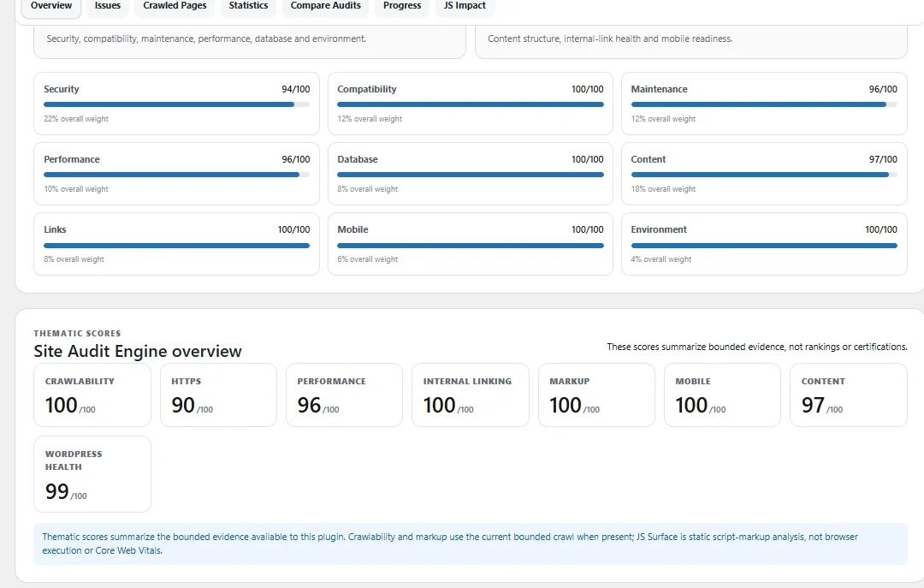
Task: Switch to the Overview tab
Action: (51, 6)
